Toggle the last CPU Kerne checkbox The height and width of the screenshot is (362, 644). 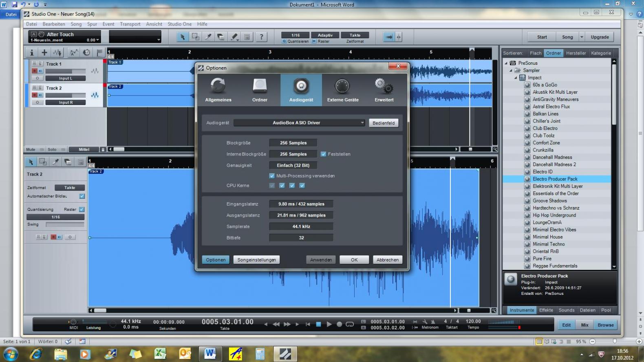302,185
